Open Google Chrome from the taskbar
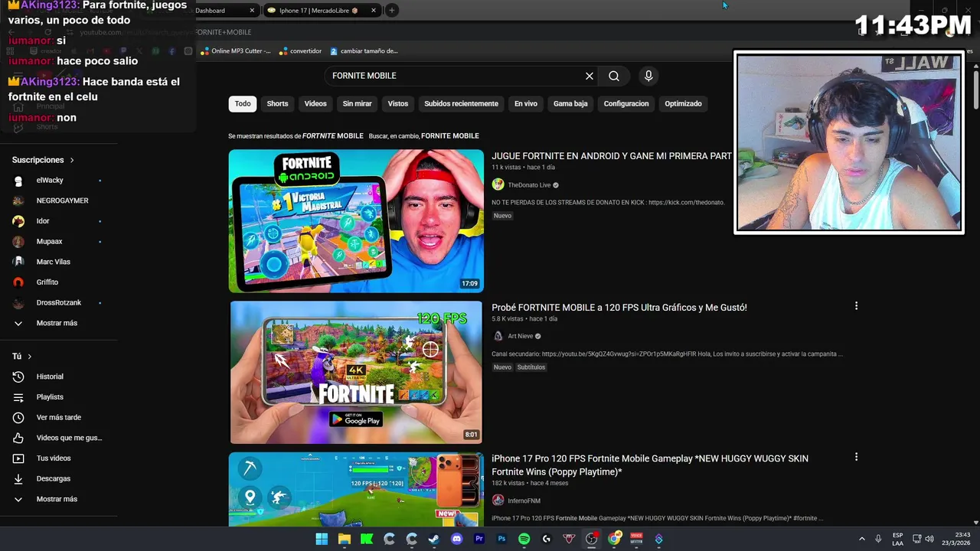 (x=614, y=539)
